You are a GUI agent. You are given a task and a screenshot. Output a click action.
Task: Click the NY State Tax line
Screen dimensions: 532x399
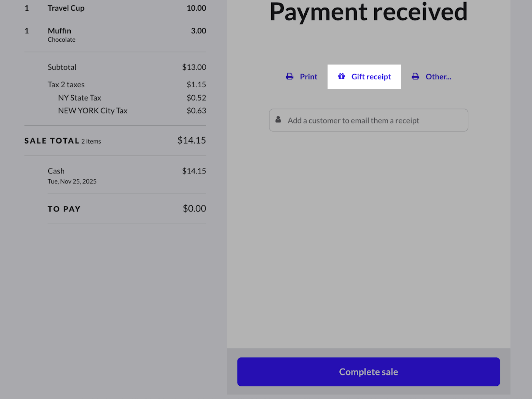tap(79, 98)
